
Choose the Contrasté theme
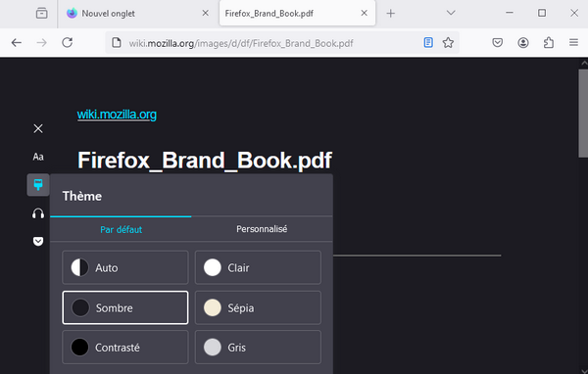coord(125,348)
